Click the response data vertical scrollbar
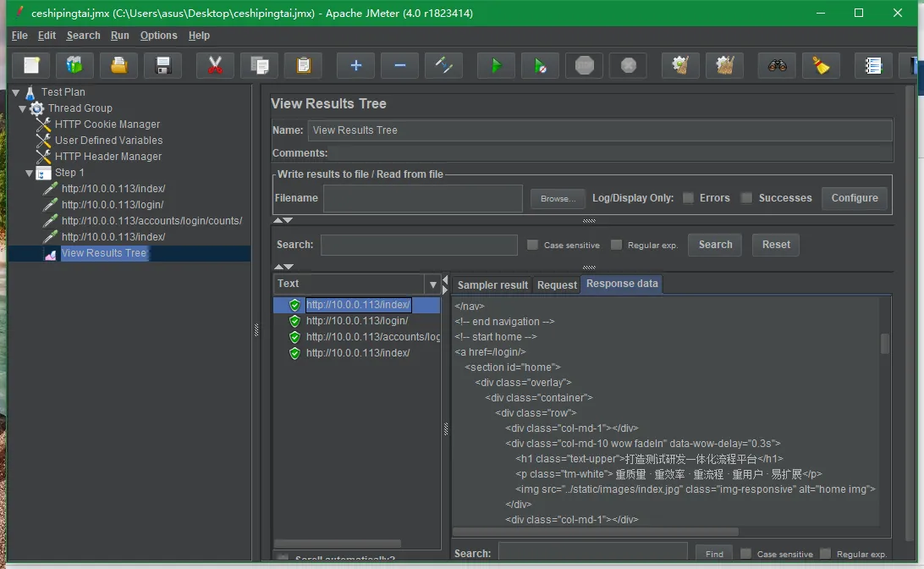Viewport: 924px width, 569px height. 885,343
